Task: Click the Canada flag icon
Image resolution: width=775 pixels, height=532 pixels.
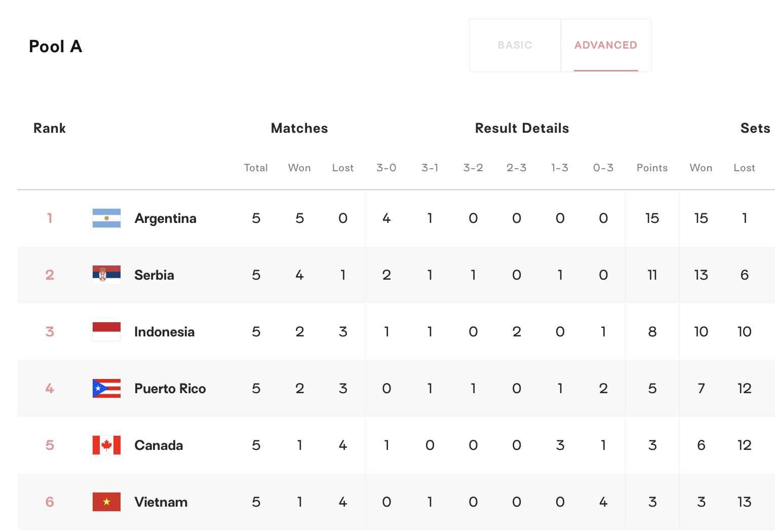Action: coord(106,445)
